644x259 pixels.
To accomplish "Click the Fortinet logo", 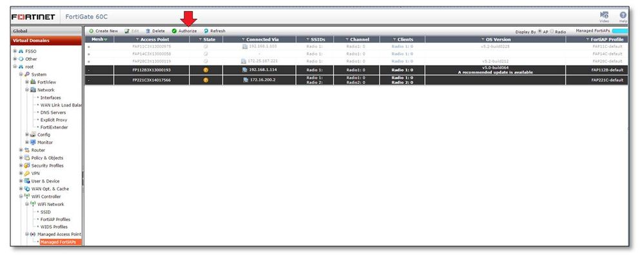I will pos(34,17).
